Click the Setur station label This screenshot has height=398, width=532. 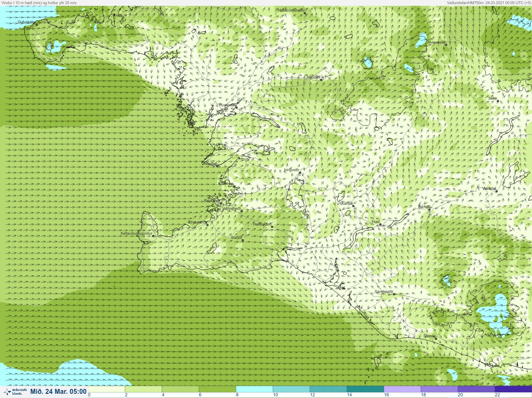tap(493, 98)
